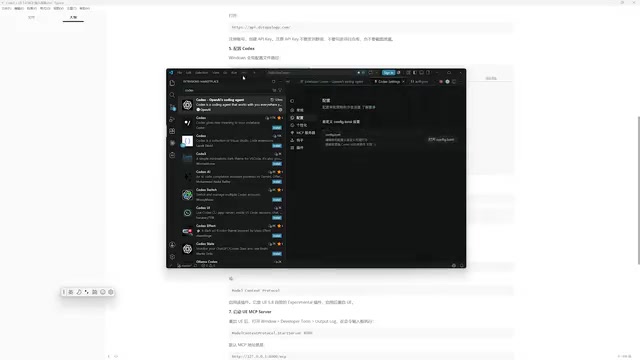Viewport: 640px width, 360px height.
Task: Close the Codex Settings tab
Action: click(403, 82)
